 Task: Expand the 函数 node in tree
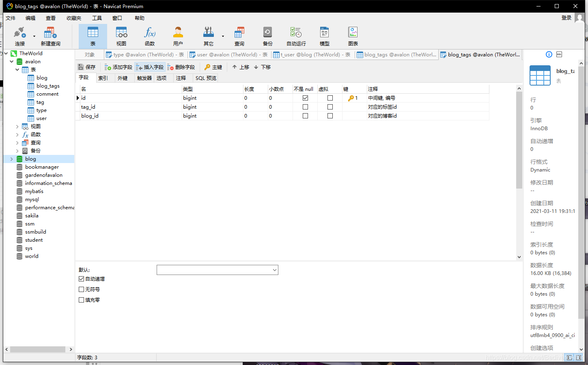pyautogui.click(x=17, y=135)
